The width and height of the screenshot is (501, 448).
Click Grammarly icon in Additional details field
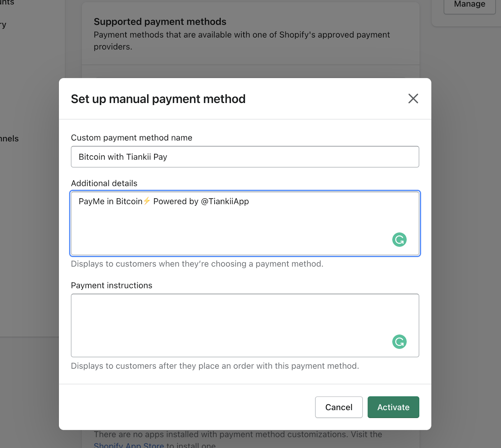pos(399,240)
